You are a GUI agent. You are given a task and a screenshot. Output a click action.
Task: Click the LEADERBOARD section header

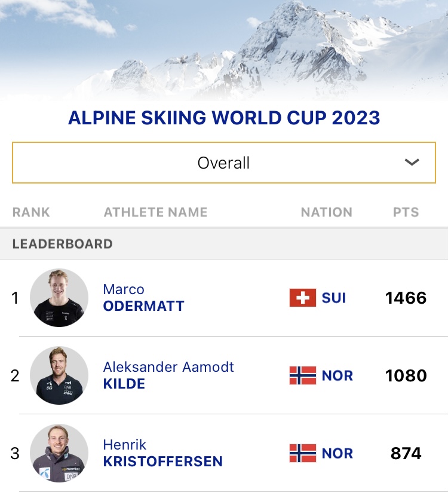pyautogui.click(x=63, y=244)
